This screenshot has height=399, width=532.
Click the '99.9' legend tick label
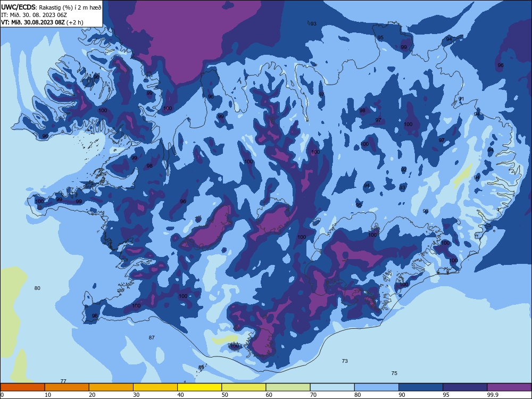pos(493,395)
